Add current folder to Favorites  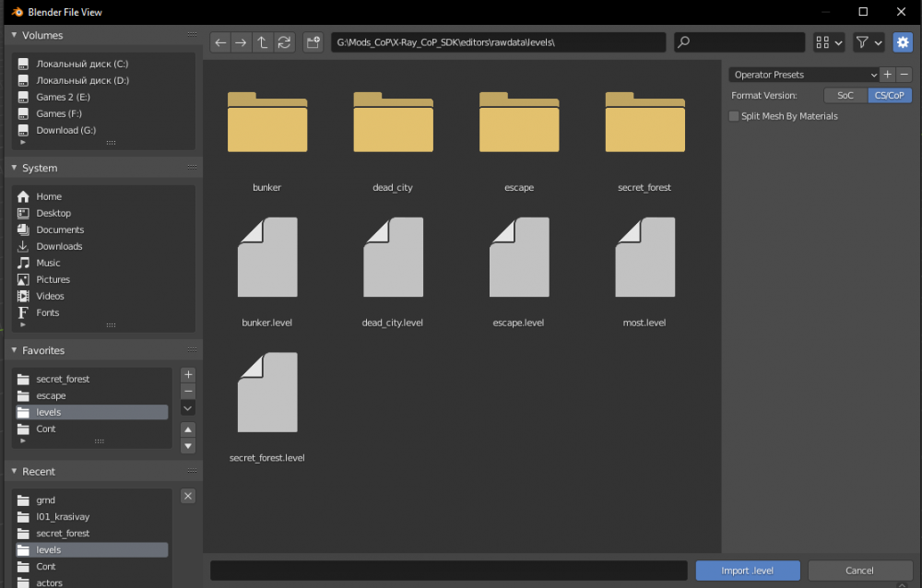188,375
